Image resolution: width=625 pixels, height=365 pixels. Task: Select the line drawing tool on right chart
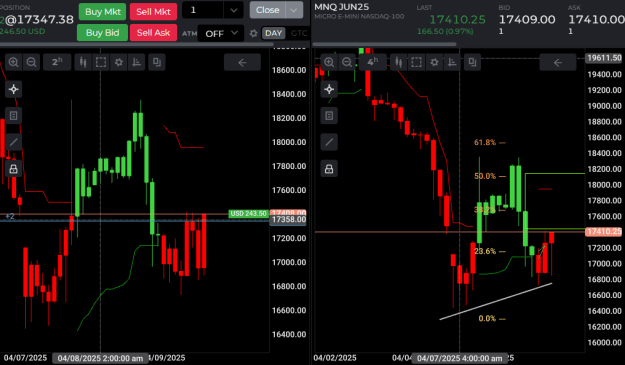pyautogui.click(x=329, y=142)
